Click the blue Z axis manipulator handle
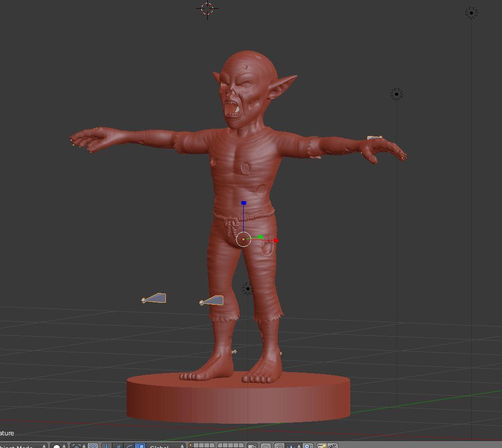502x448 pixels. point(244,203)
